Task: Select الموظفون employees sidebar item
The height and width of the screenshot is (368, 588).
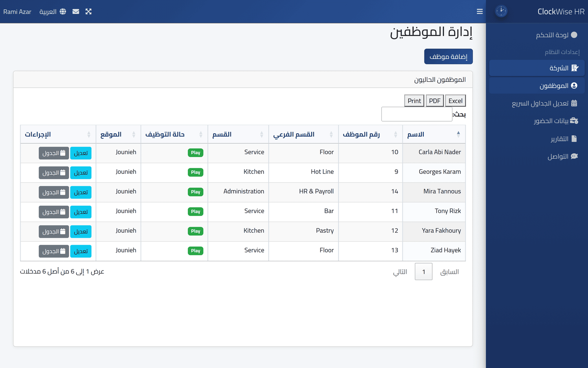Action: pyautogui.click(x=537, y=86)
